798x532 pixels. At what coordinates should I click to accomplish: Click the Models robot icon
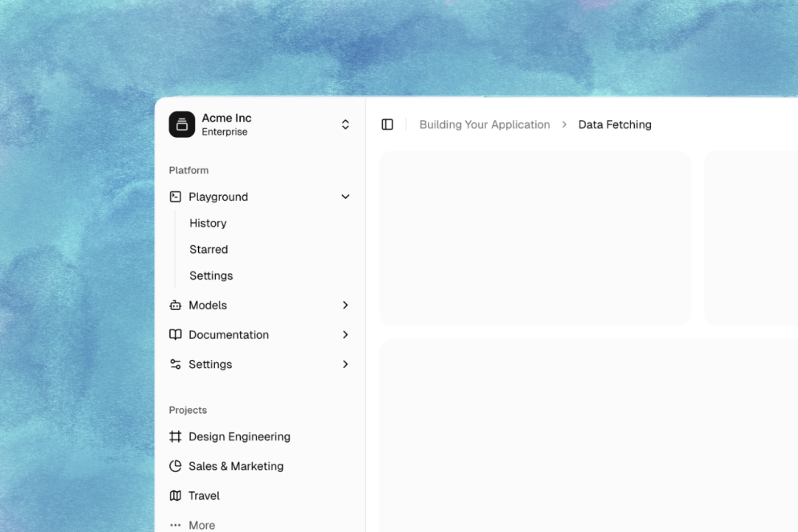(x=175, y=305)
